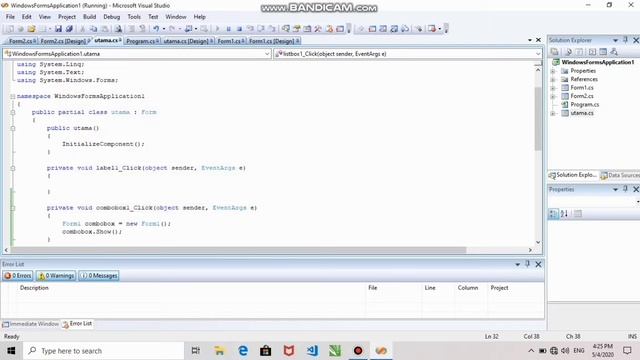This screenshot has width=640, height=360.
Task: Open the taskbar notification center icon
Action: point(627,351)
